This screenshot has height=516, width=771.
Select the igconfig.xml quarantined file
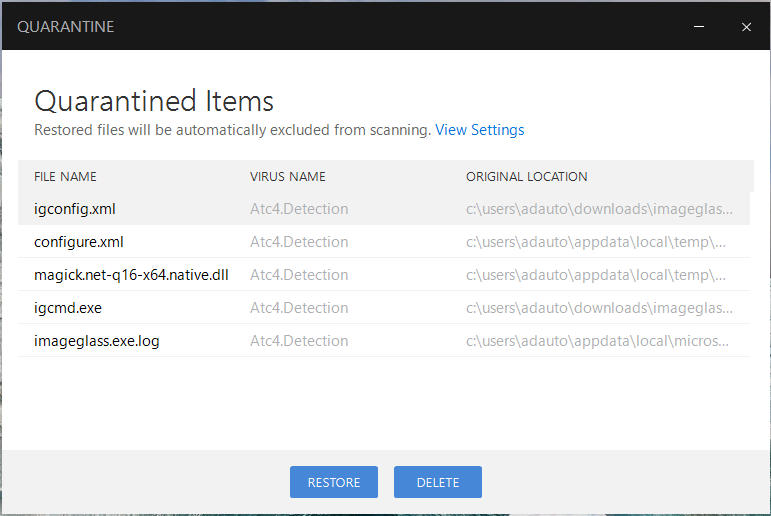(75, 209)
